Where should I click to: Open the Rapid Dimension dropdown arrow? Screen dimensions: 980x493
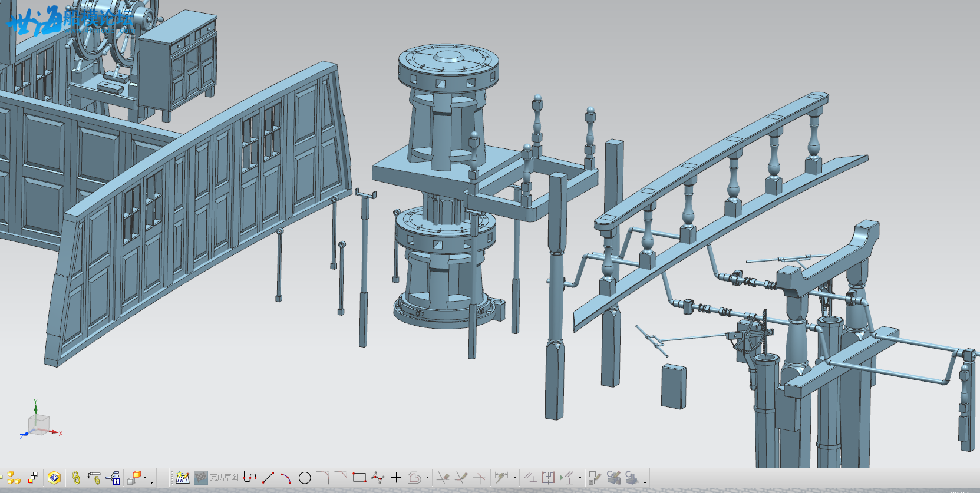(514, 478)
